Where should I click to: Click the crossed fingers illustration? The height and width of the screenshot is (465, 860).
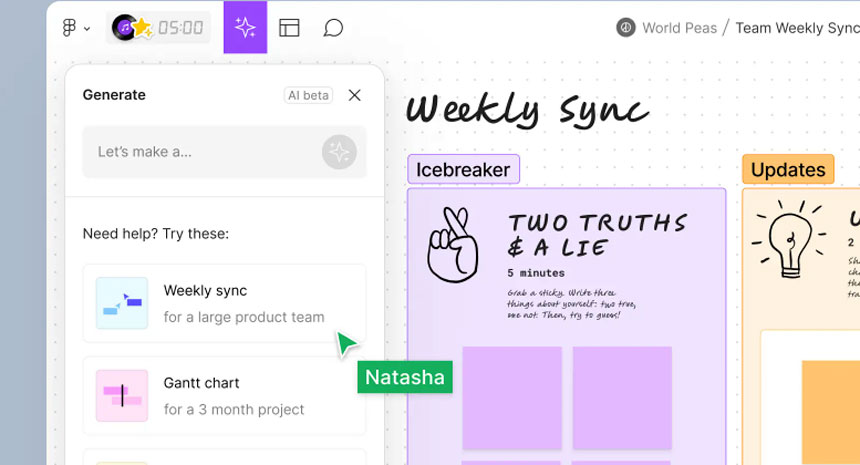pyautogui.click(x=454, y=245)
